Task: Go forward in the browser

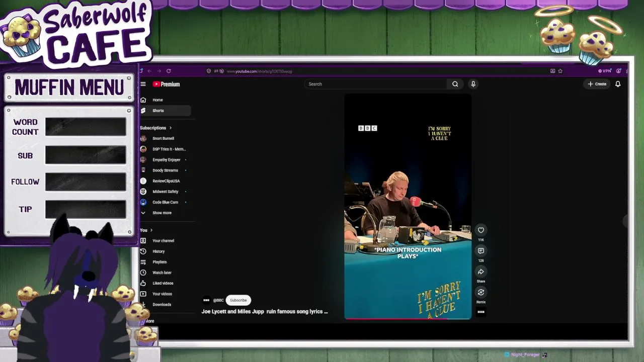Action: coord(159,71)
